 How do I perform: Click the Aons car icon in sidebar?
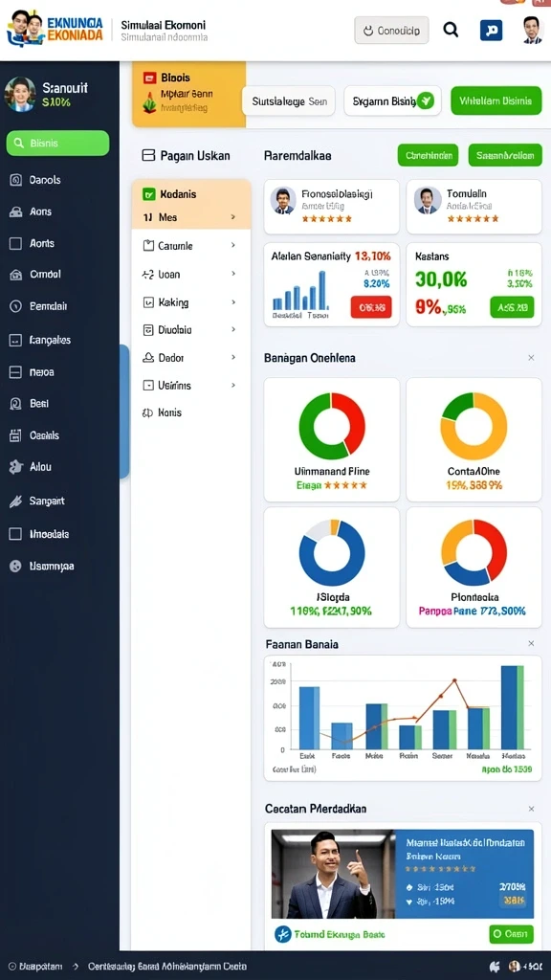[x=15, y=212]
